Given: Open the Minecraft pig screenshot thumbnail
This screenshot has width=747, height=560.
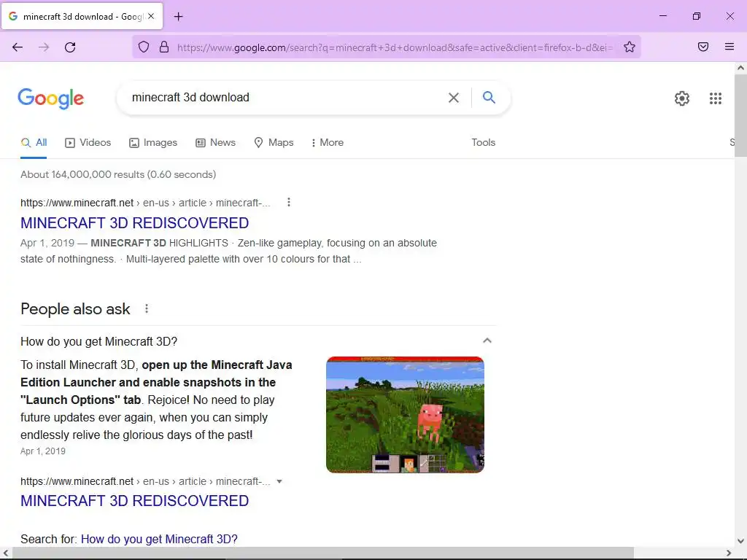Looking at the screenshot, I should (405, 415).
